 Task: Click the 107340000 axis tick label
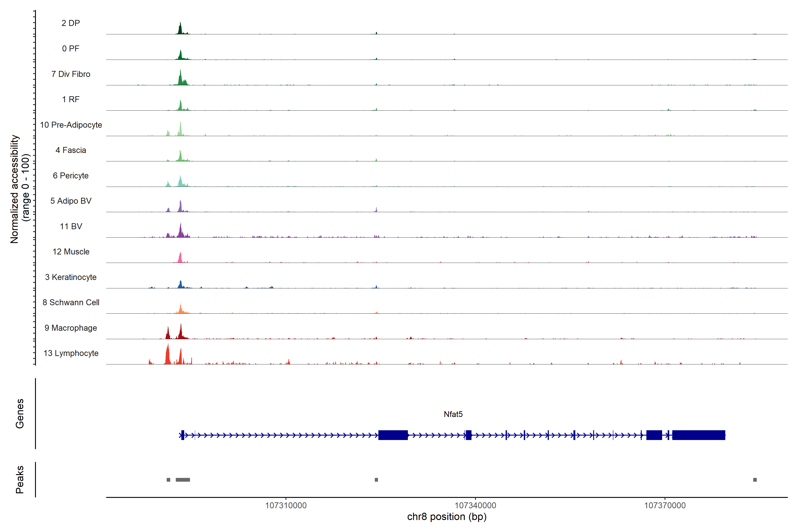click(x=475, y=506)
